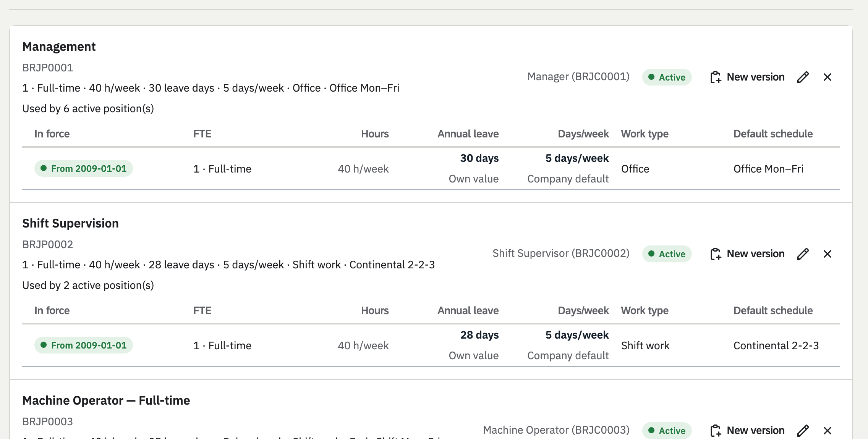Screen dimensions: 868x439
Task: Click '30 days' annual leave value
Action: pyautogui.click(x=479, y=158)
